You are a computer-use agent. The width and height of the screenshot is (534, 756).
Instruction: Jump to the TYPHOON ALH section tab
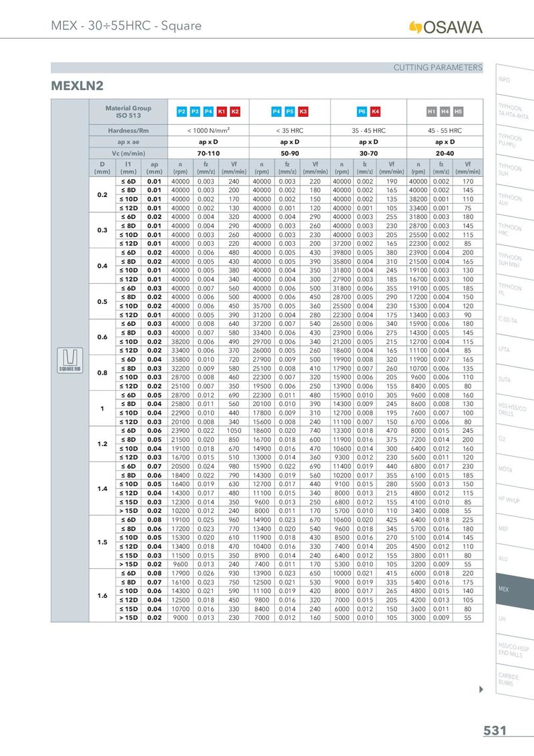(x=514, y=200)
